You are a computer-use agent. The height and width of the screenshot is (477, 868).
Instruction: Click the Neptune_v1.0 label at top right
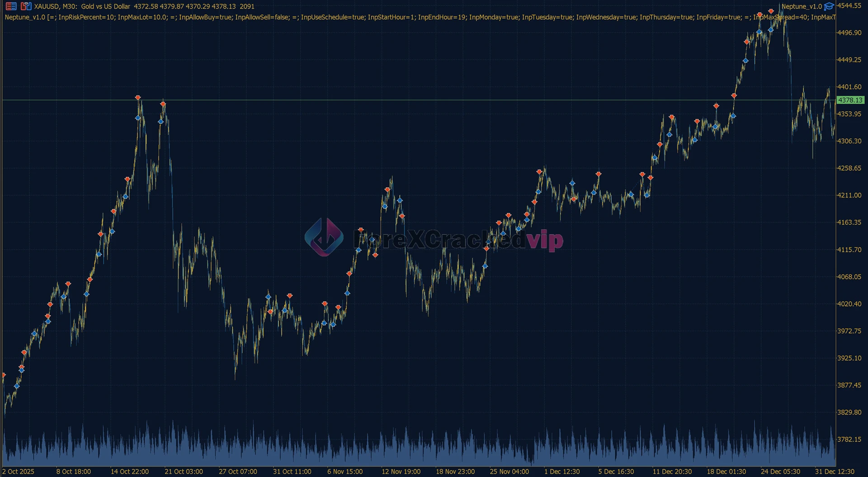click(802, 6)
